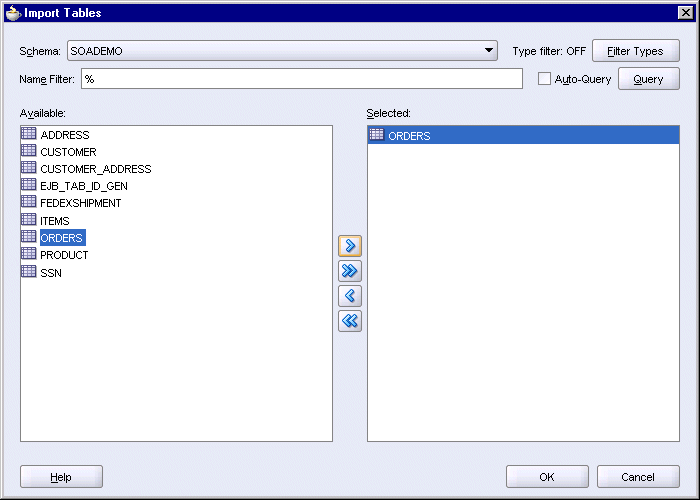The image size is (700, 500).
Task: Click the table icon beside ORDERS in Available
Action: click(x=29, y=236)
